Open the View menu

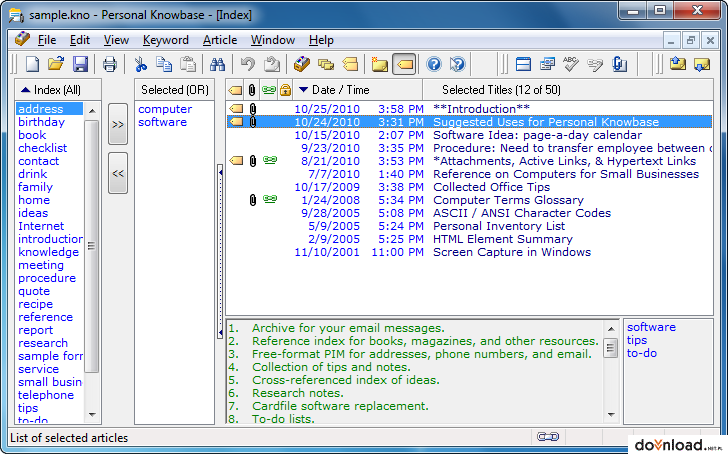pyautogui.click(x=116, y=40)
